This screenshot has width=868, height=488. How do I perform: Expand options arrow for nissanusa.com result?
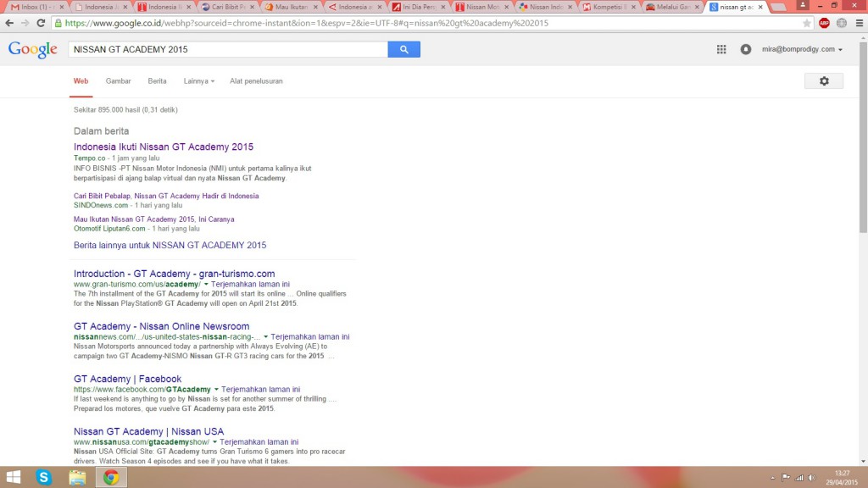click(214, 442)
